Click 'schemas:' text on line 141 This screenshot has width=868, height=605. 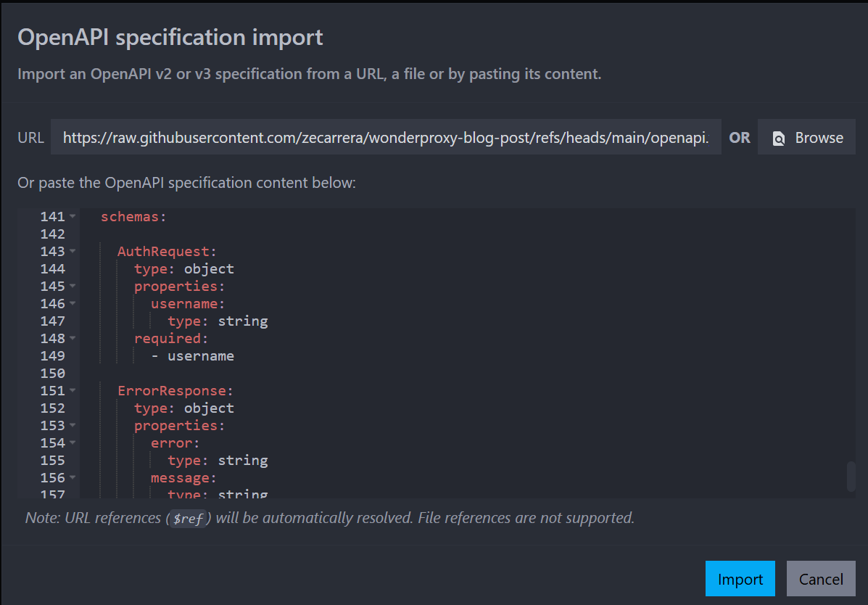[133, 217]
